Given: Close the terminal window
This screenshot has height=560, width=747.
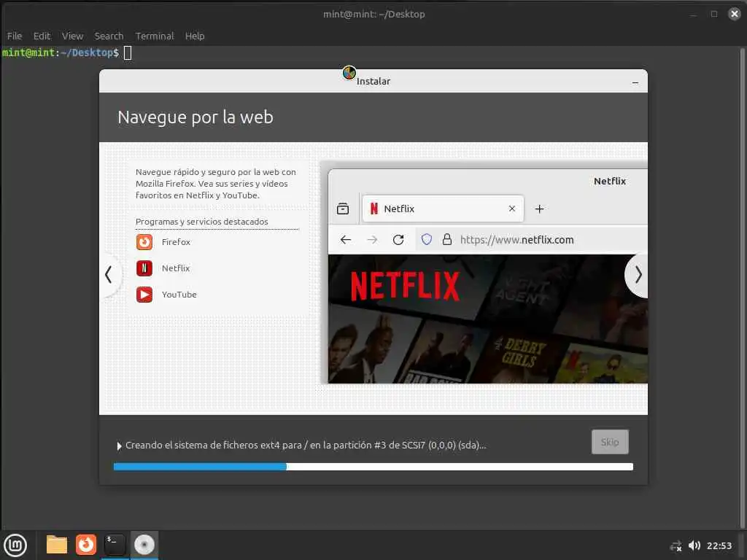Looking at the screenshot, I should click(734, 14).
